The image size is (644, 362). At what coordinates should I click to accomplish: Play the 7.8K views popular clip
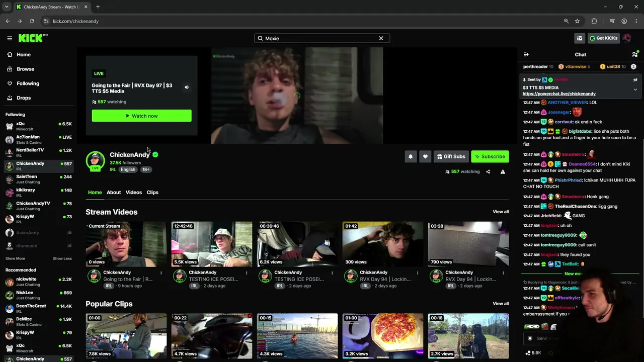coord(126,336)
